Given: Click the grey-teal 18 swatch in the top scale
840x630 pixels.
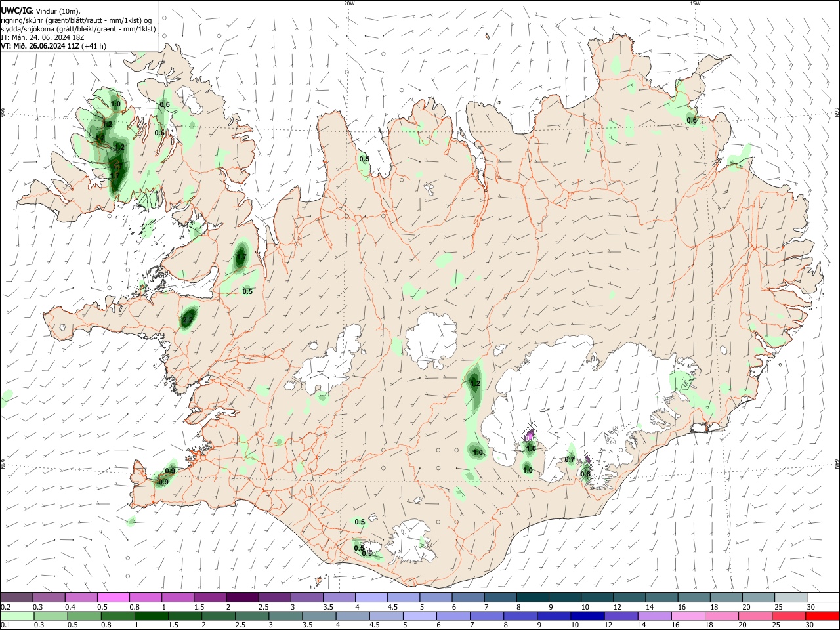Looking at the screenshot, I should click(727, 597).
